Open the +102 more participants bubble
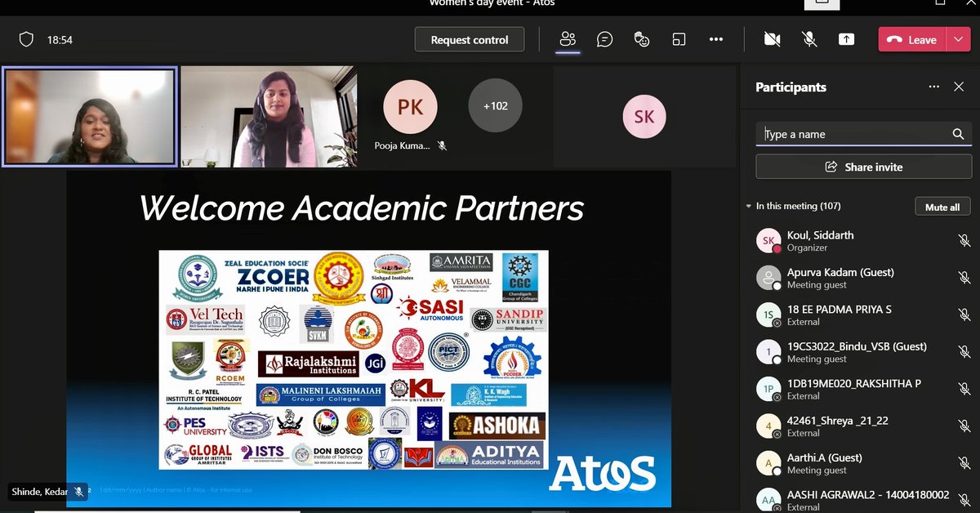Image resolution: width=980 pixels, height=513 pixels. pos(495,105)
